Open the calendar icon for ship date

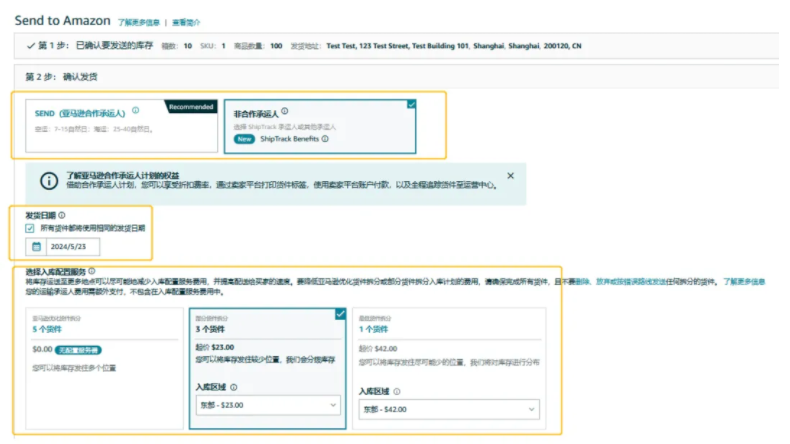tap(36, 246)
